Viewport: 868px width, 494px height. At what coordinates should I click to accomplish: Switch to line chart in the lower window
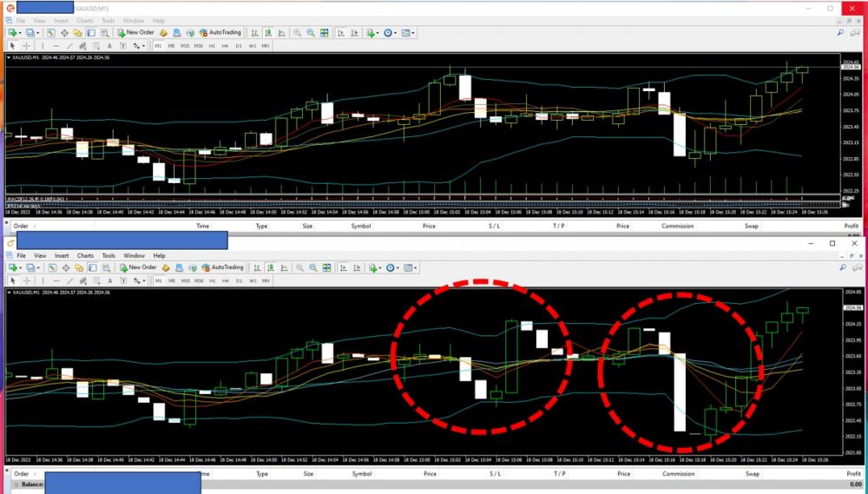point(284,267)
